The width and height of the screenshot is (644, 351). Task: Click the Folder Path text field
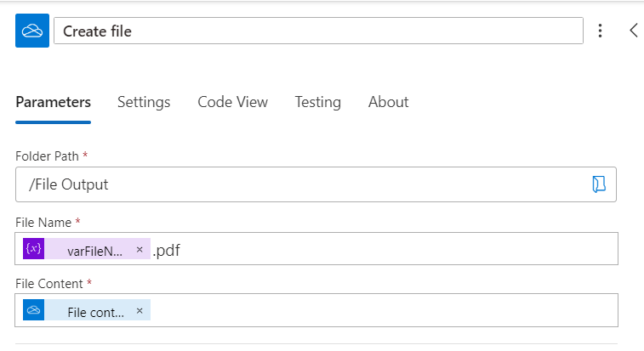pos(298,184)
